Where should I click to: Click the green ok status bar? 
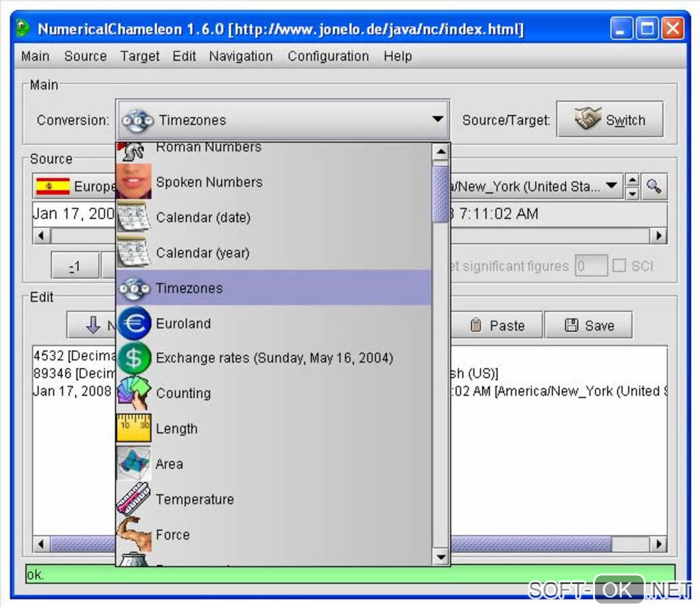pyautogui.click(x=351, y=574)
